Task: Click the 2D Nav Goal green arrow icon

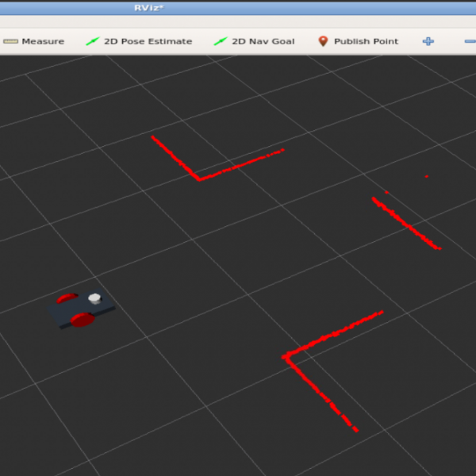Action: click(x=221, y=41)
